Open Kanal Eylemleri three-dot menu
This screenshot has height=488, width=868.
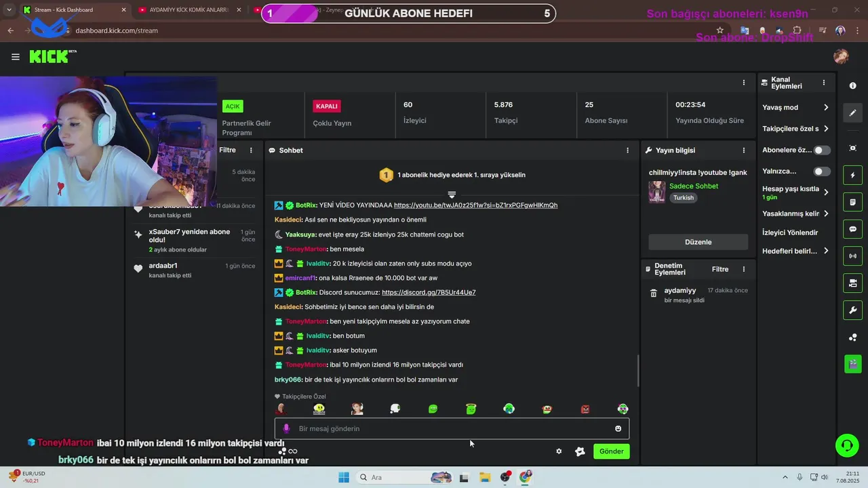point(824,83)
